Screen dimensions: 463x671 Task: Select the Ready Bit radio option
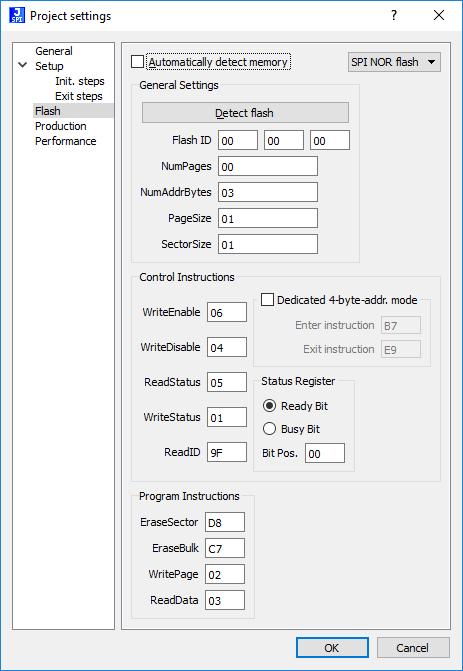(269, 406)
